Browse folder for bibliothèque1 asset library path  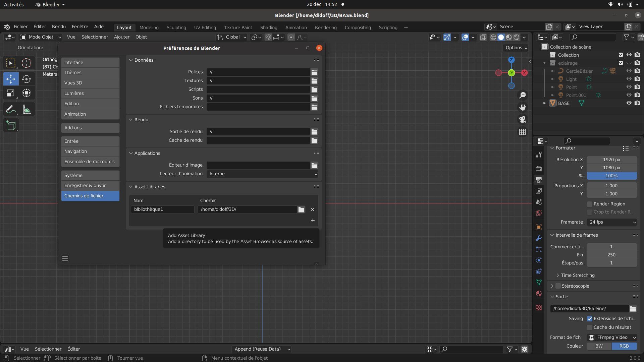point(301,209)
